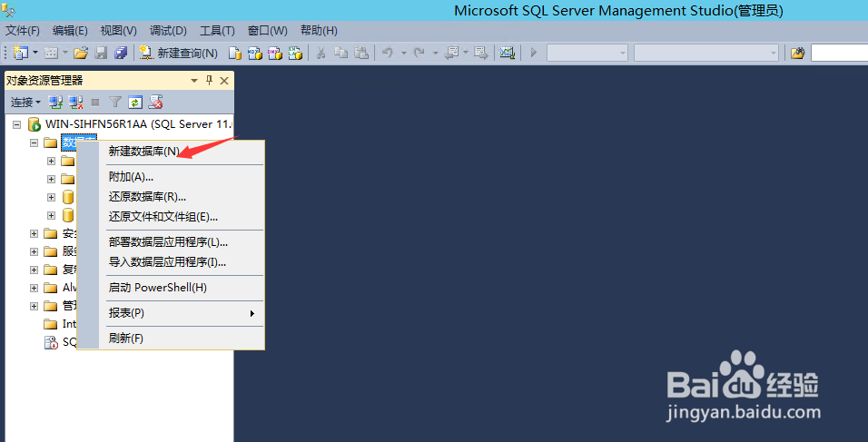Close the 对象资源管理器 panel
Viewport: 868px width, 442px height.
(x=224, y=81)
